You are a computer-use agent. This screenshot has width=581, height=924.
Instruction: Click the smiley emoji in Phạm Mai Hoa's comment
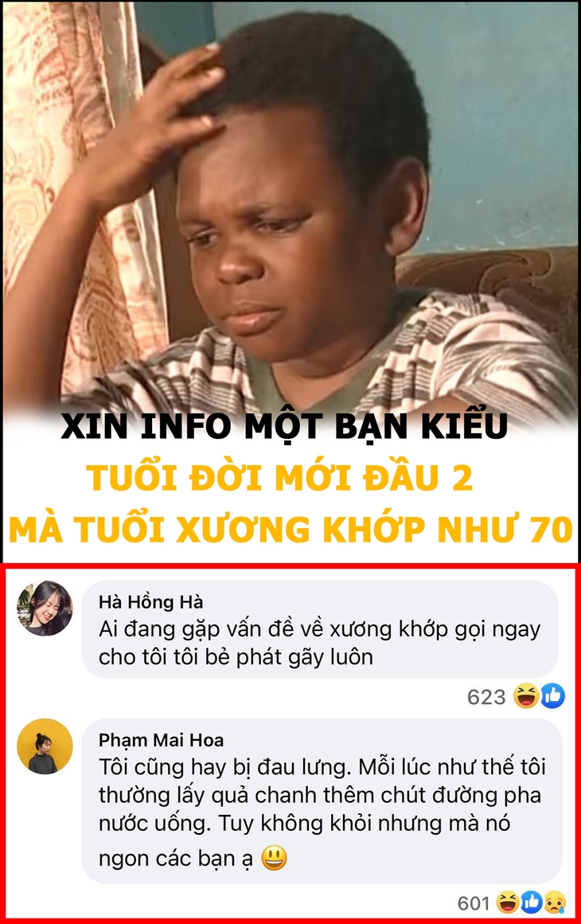pyautogui.click(x=275, y=858)
